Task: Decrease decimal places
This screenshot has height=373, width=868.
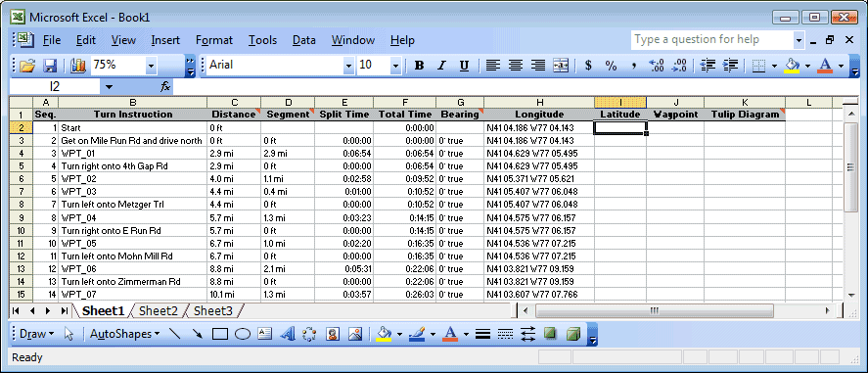Action: [679, 66]
